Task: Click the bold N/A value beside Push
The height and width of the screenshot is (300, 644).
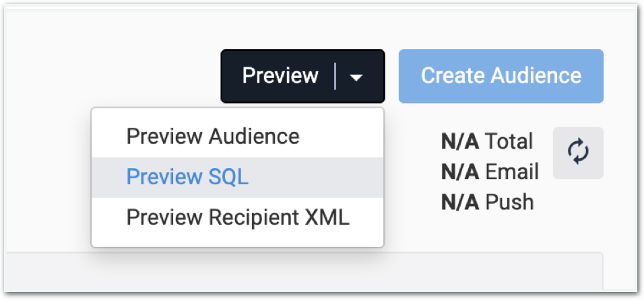Action: [459, 202]
